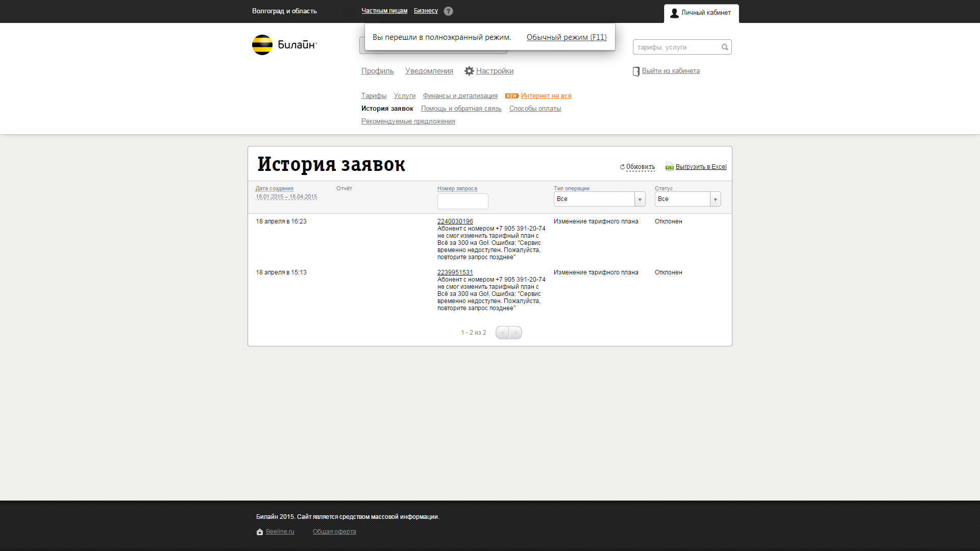Open request number 2240030196
This screenshot has height=551, width=980.
pyautogui.click(x=455, y=221)
